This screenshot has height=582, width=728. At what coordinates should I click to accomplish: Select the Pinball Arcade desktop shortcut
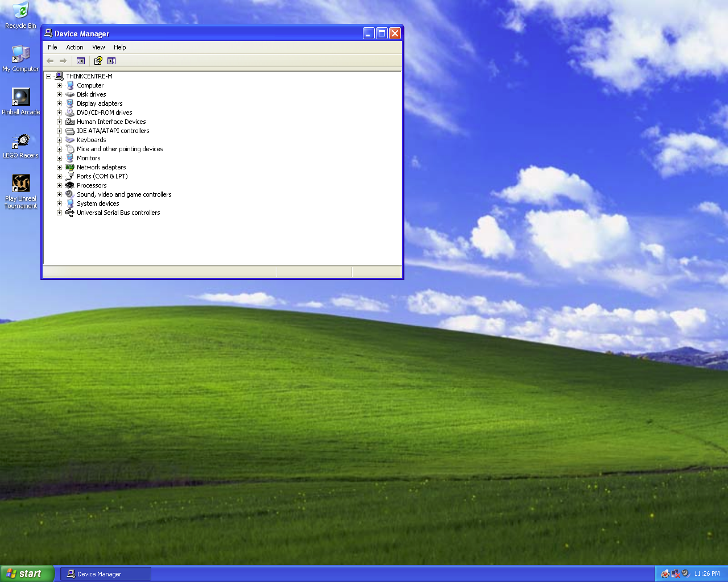pyautogui.click(x=20, y=102)
